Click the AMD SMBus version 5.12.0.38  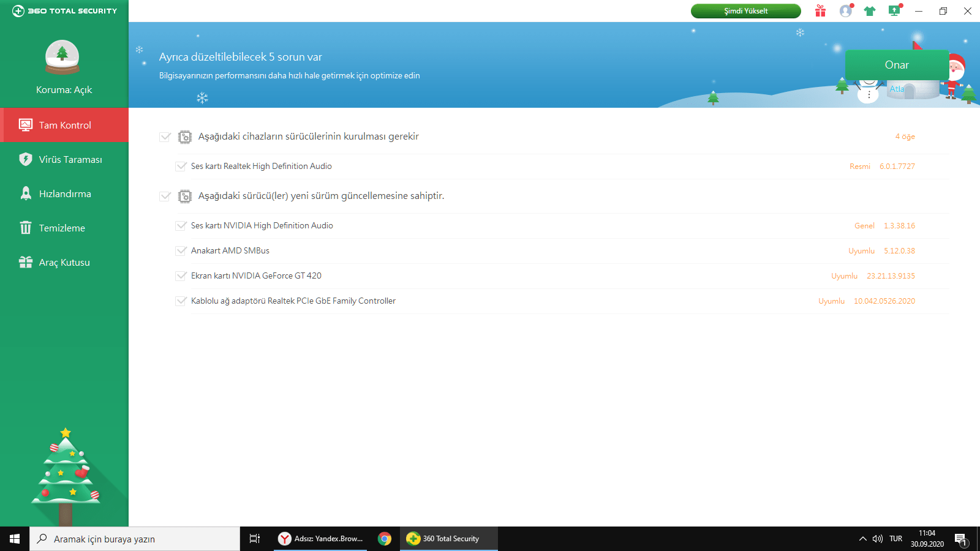coord(899,251)
